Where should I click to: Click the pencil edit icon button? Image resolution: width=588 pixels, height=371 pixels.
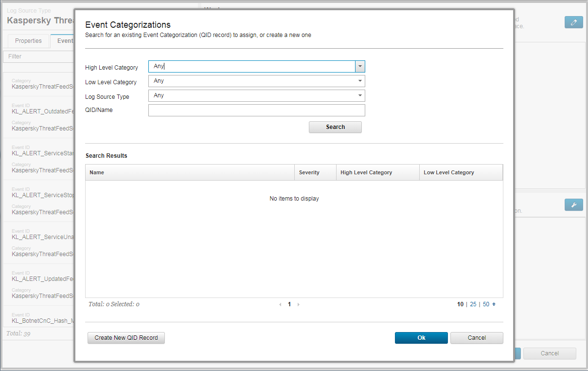pyautogui.click(x=573, y=22)
